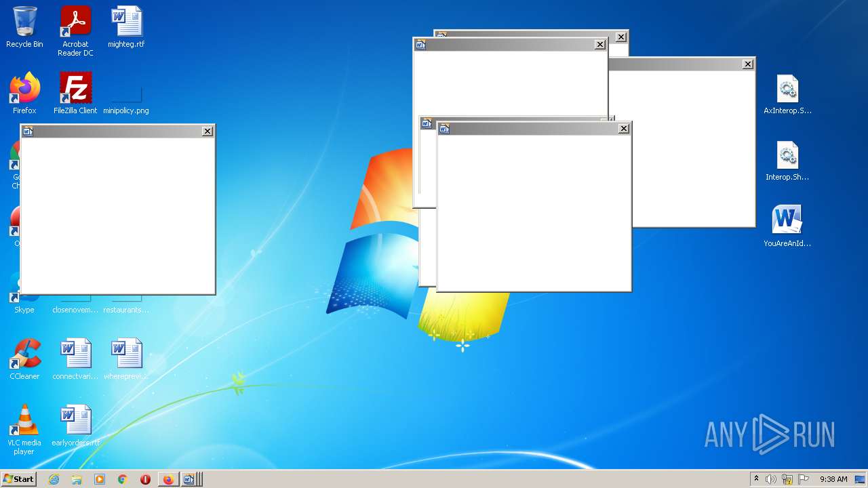Select the FileZilla Client desktop shortcut
Screen dimensions: 868x488
[x=75, y=94]
